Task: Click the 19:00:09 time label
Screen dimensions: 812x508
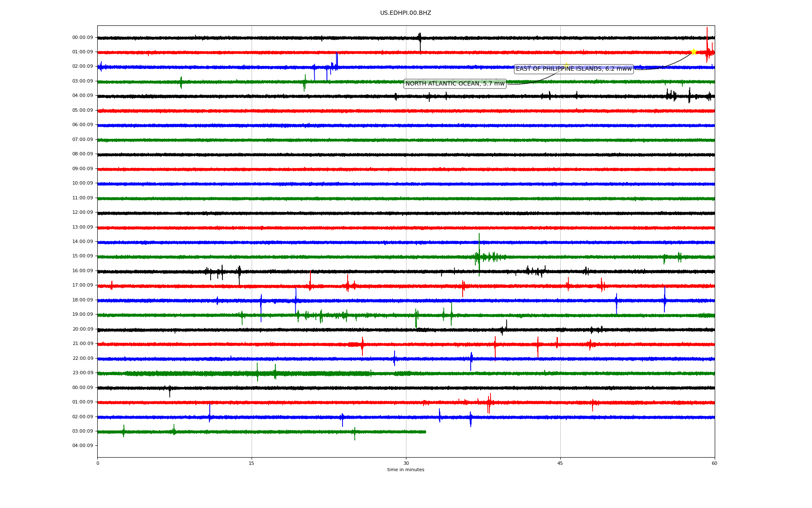Action: coord(82,315)
